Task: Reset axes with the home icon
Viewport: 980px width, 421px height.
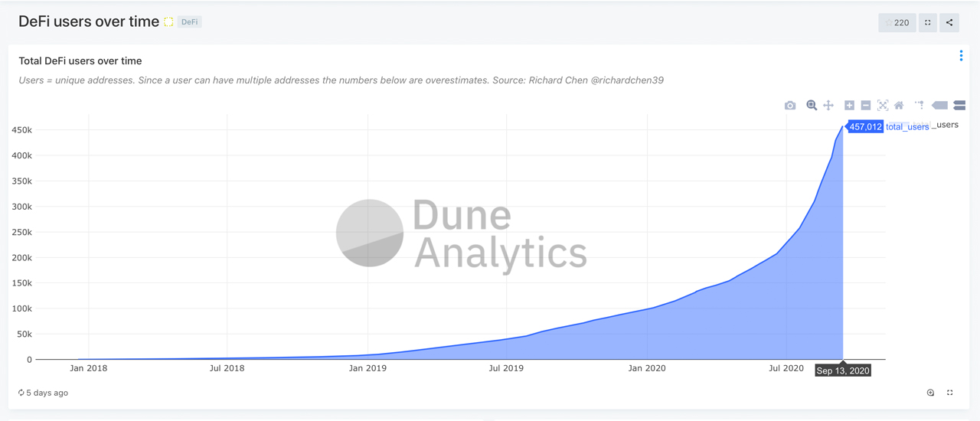Action: (900, 106)
